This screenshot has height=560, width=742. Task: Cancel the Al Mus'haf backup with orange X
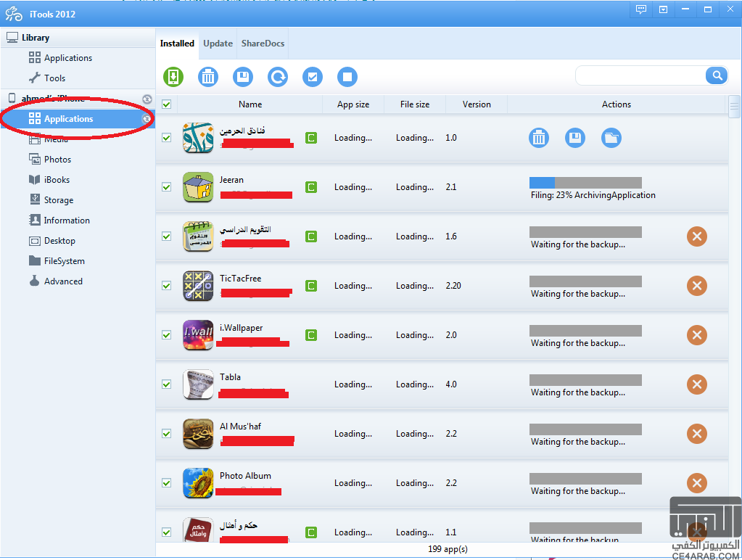[696, 434]
